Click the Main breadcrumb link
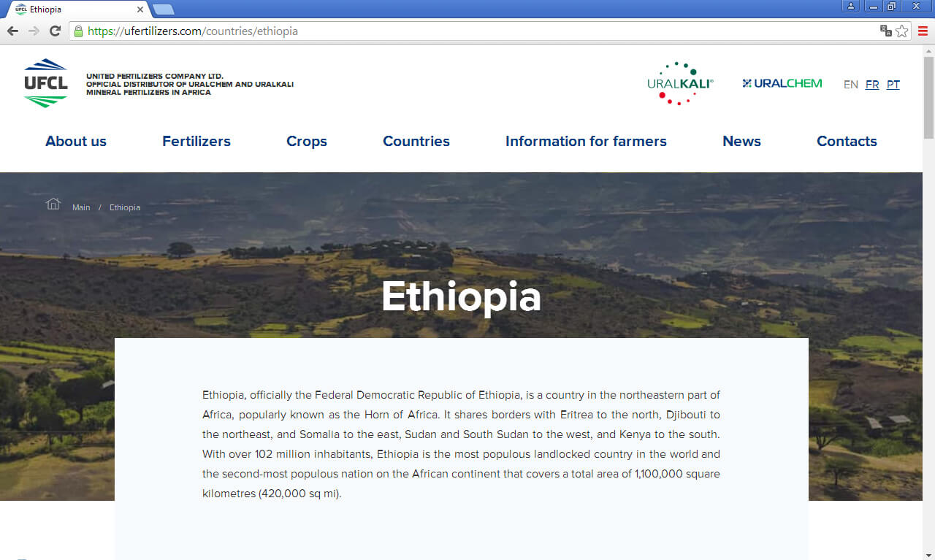935x560 pixels. click(81, 208)
